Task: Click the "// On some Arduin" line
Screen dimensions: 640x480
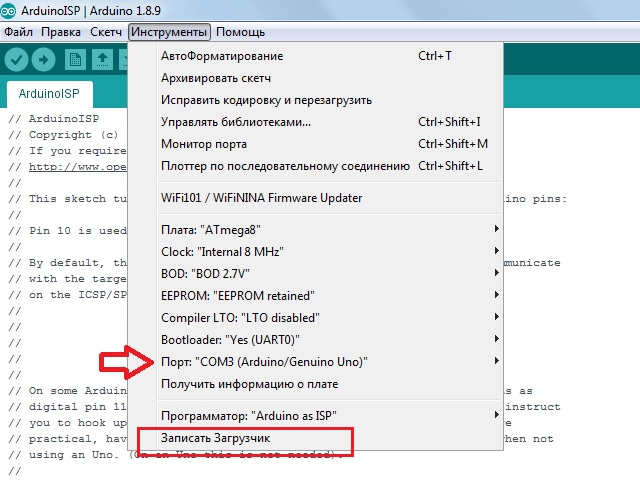Action: [x=67, y=391]
